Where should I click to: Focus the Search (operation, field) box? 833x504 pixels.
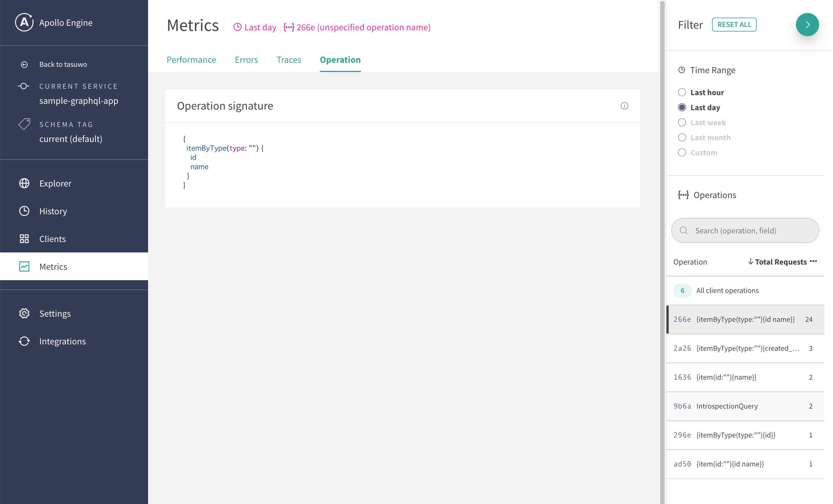745,230
